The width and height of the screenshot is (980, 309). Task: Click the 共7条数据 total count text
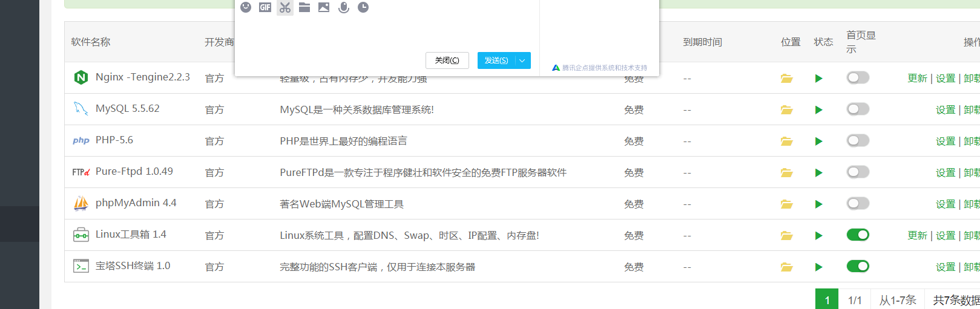pos(956,300)
